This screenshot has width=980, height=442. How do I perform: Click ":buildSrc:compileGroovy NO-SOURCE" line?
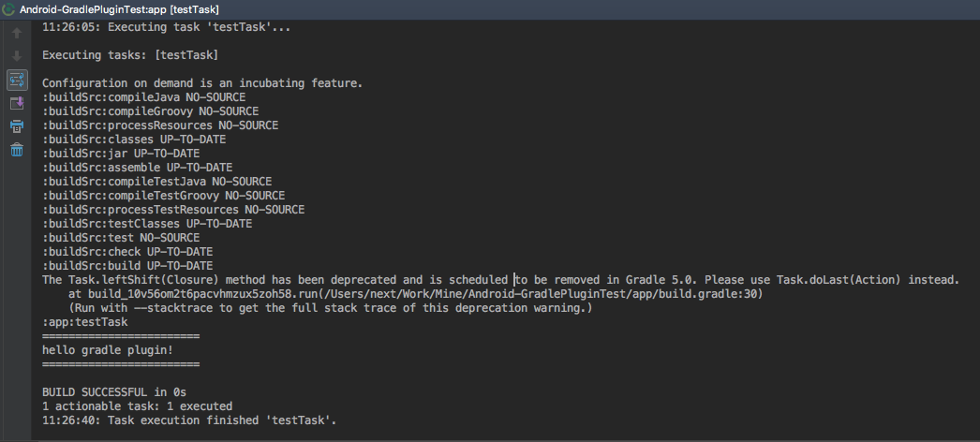pyautogui.click(x=150, y=111)
